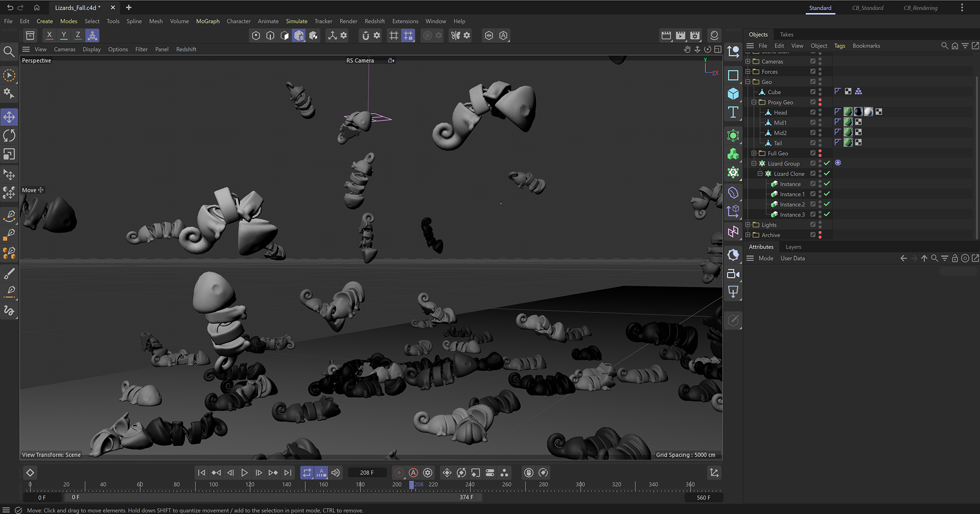980x514 pixels.
Task: Select the Brush paint tool
Action: [x=9, y=274]
